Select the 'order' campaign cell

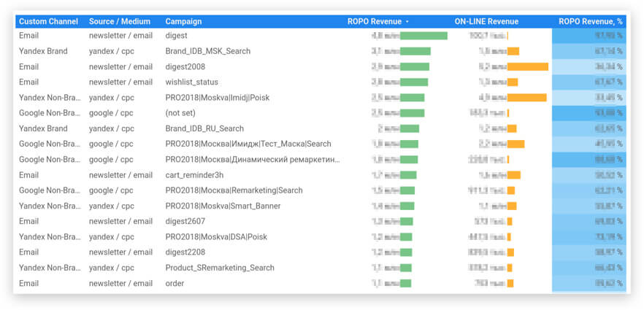tap(175, 283)
